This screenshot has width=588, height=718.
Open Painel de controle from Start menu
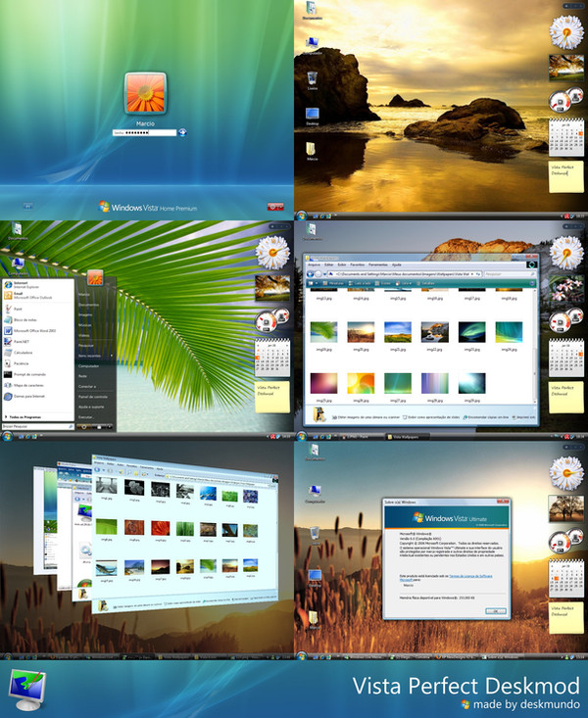93,397
